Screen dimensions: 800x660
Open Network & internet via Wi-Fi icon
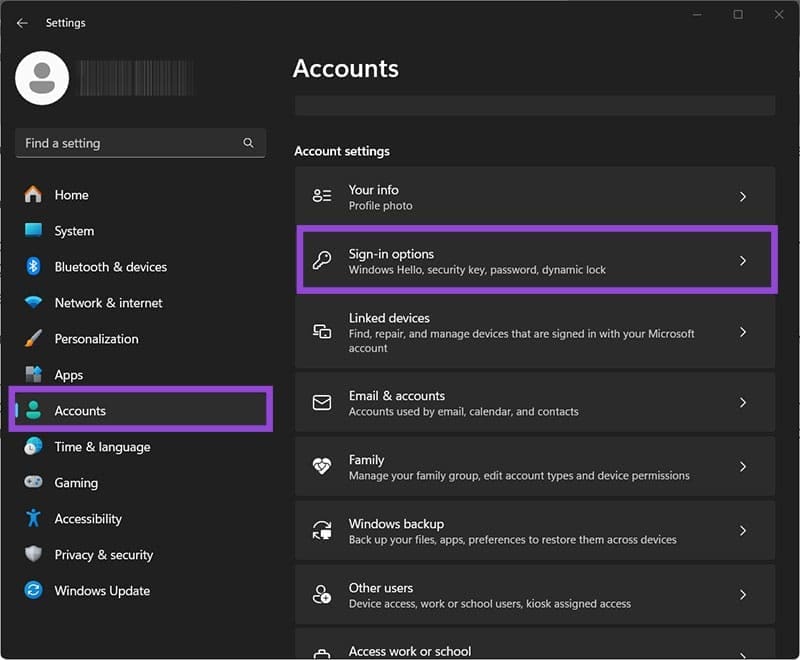tap(34, 303)
